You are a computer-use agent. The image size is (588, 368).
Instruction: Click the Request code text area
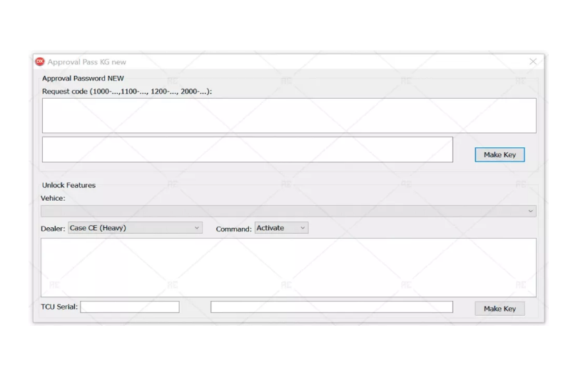289,116
